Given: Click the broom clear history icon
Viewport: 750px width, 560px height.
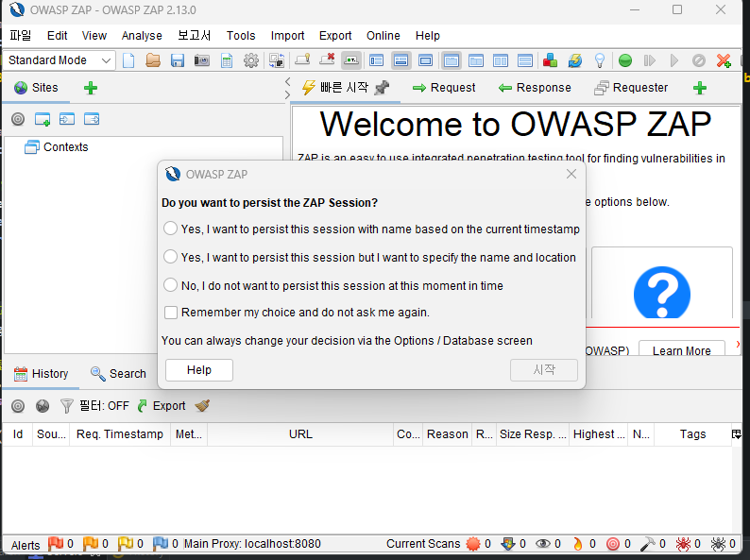Looking at the screenshot, I should click(202, 406).
